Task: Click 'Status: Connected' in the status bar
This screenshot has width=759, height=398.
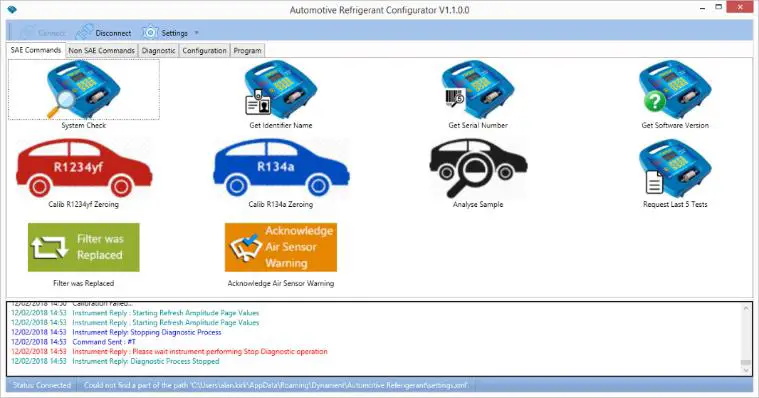Action: point(42,385)
